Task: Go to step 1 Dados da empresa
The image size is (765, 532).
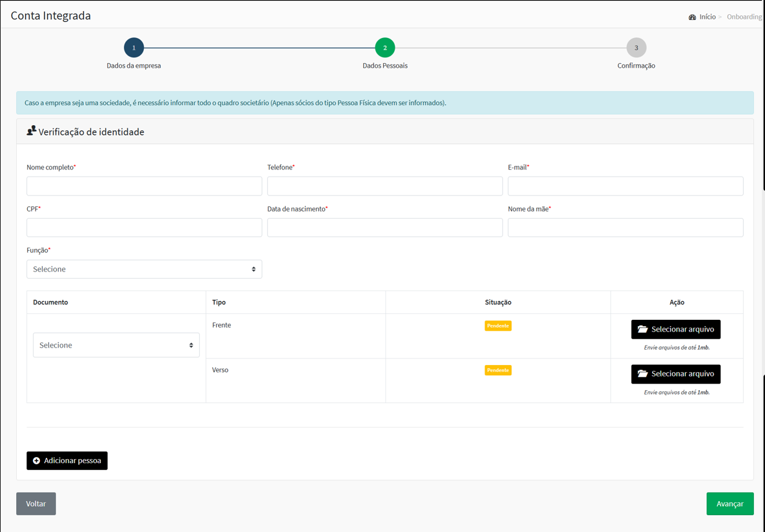Action: [x=134, y=48]
